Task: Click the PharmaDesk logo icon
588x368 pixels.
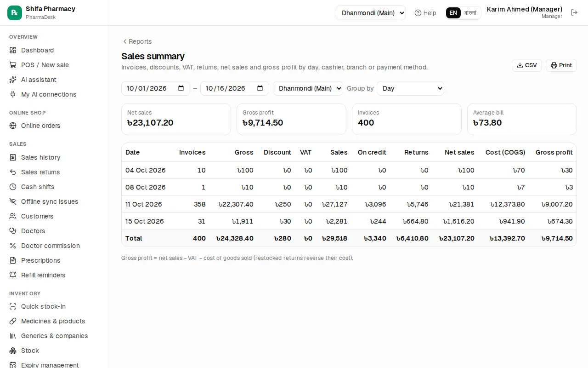Action: pyautogui.click(x=15, y=13)
